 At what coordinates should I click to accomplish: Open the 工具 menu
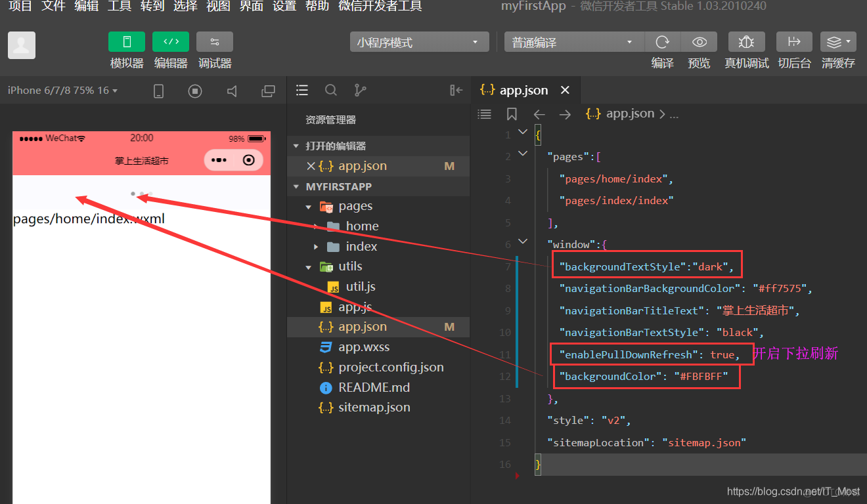119,7
